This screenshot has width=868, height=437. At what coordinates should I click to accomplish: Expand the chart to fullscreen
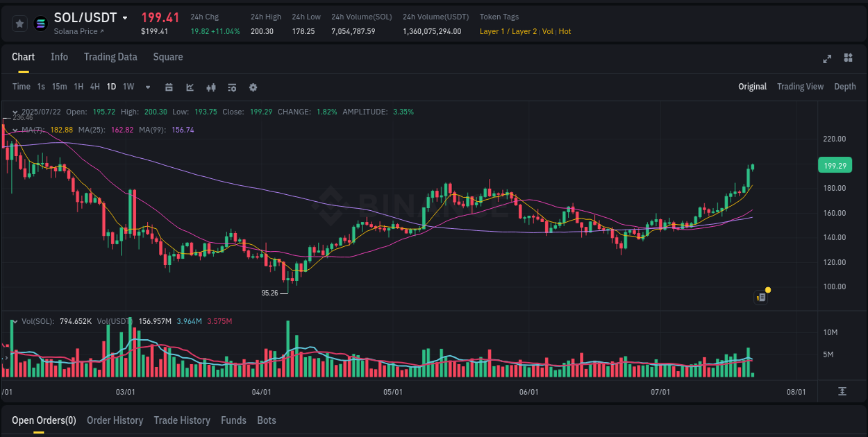pos(826,59)
